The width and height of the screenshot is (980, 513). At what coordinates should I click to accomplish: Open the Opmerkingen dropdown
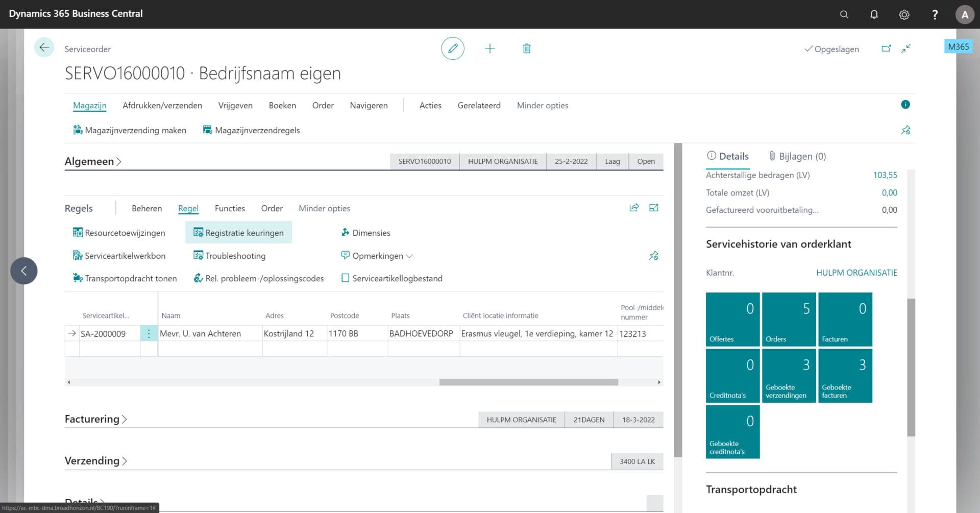377,256
